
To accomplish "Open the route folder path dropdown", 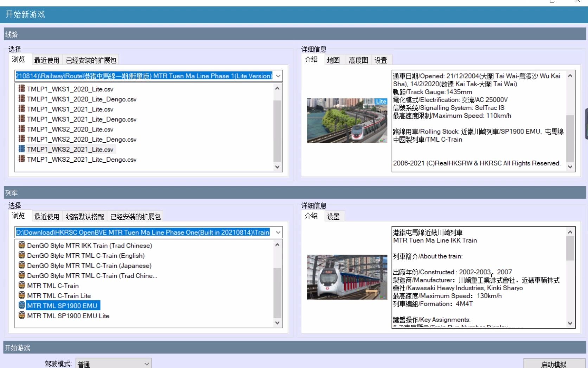I will (277, 76).
